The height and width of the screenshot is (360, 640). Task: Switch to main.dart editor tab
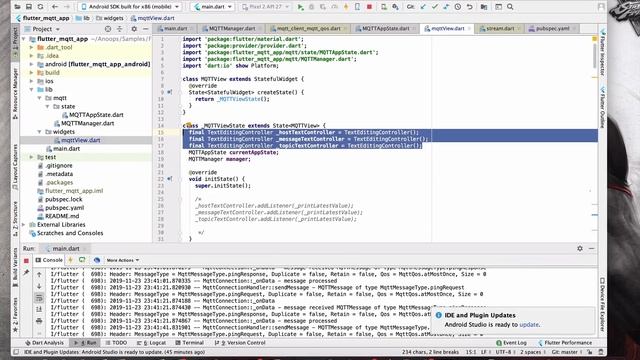175,29
